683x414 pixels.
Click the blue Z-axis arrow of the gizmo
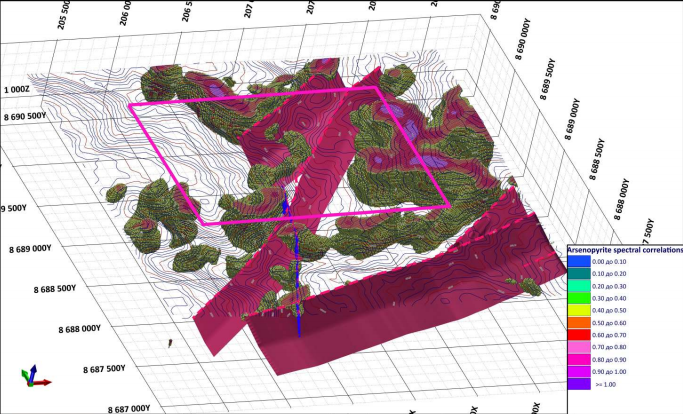pos(33,373)
